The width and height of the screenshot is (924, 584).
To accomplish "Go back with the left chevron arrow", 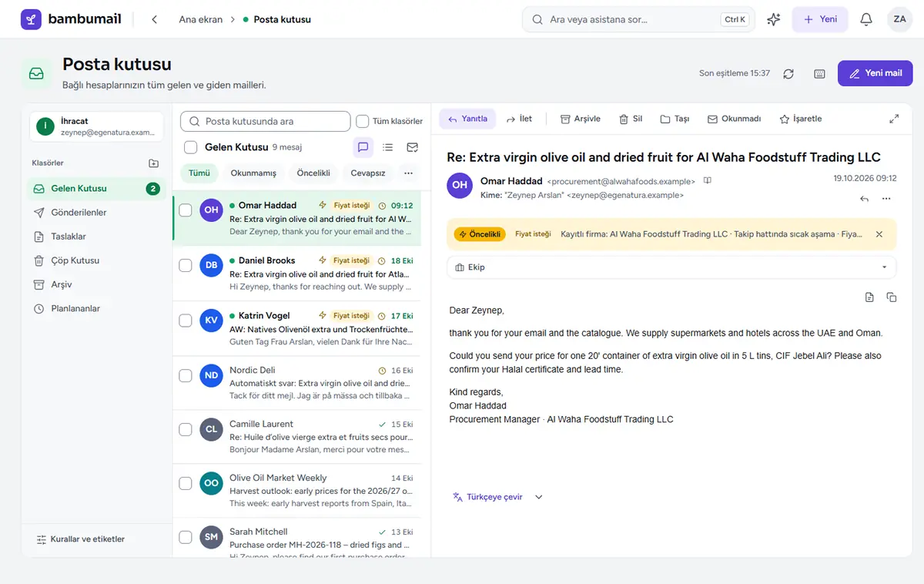I will [154, 19].
